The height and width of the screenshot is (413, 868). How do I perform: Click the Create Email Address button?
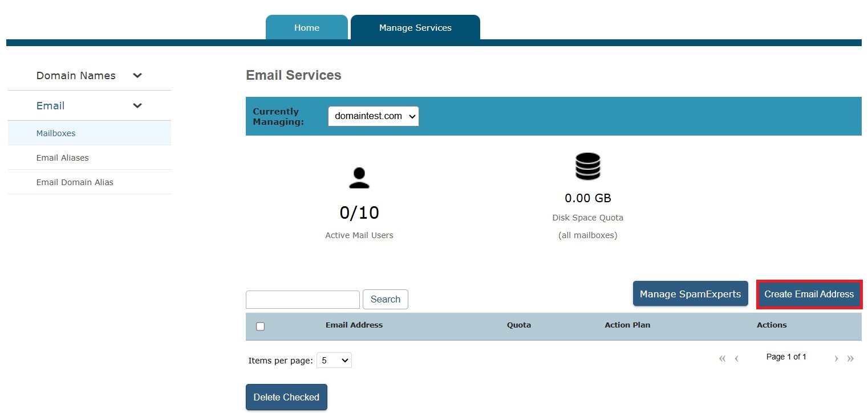[x=809, y=295]
